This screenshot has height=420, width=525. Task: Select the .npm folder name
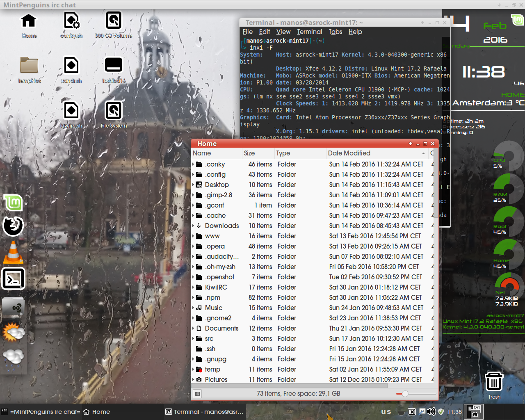click(x=213, y=297)
